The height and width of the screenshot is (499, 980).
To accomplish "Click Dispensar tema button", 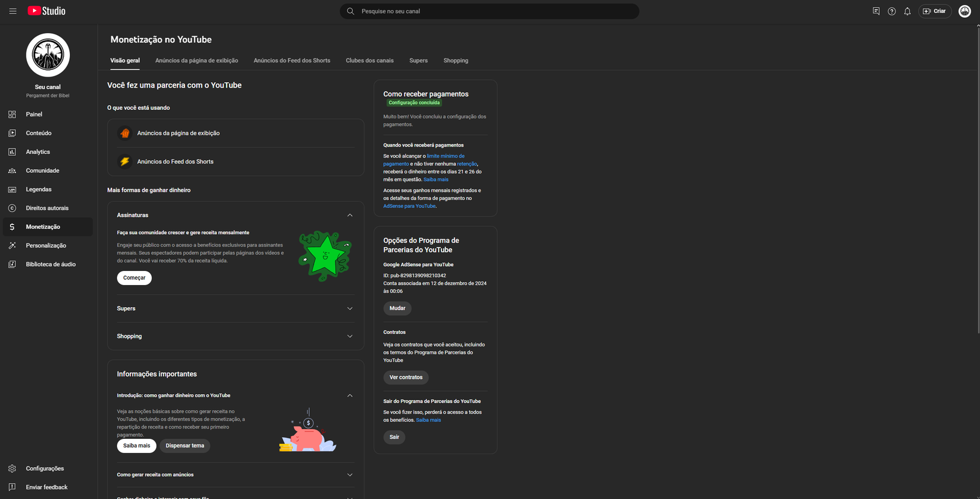I will coord(185,446).
